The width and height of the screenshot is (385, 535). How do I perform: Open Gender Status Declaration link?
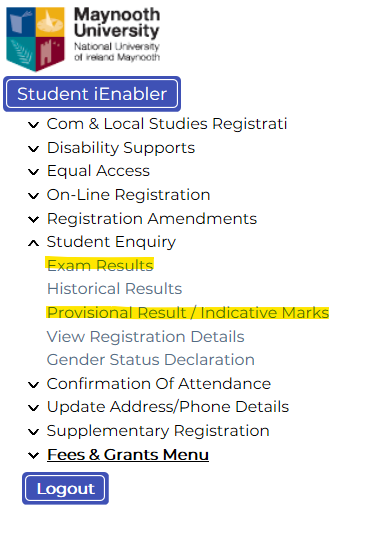151,360
